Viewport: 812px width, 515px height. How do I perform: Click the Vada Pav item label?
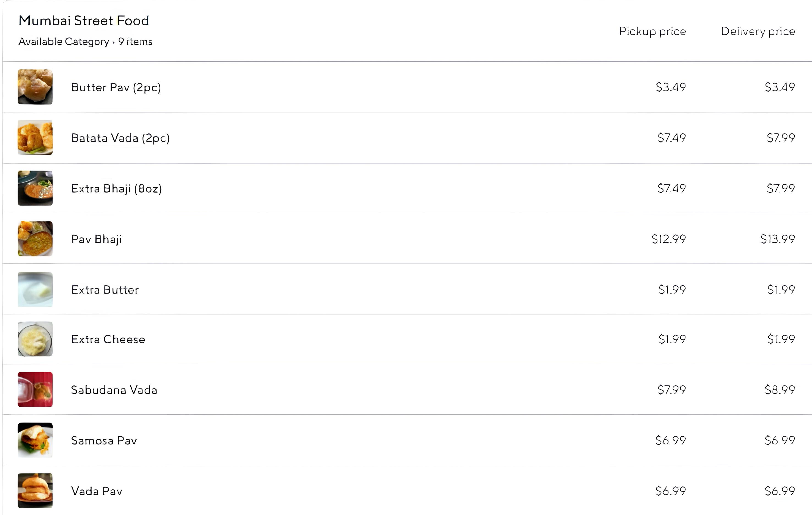(97, 491)
